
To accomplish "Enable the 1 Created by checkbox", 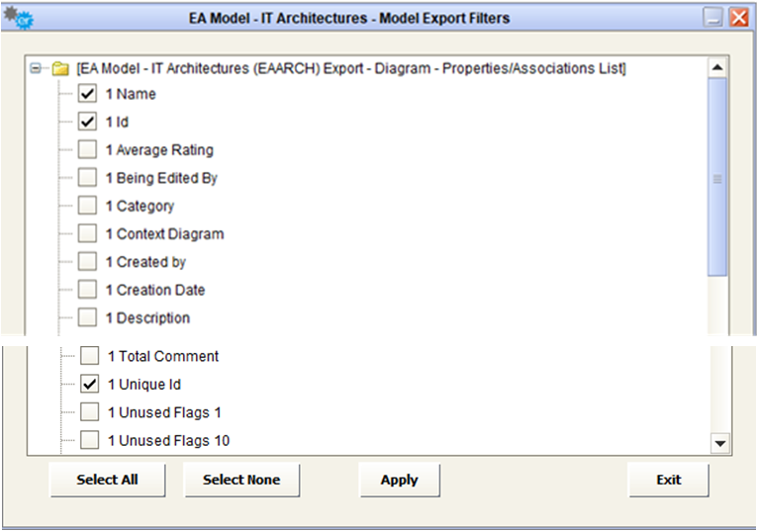I will (87, 262).
